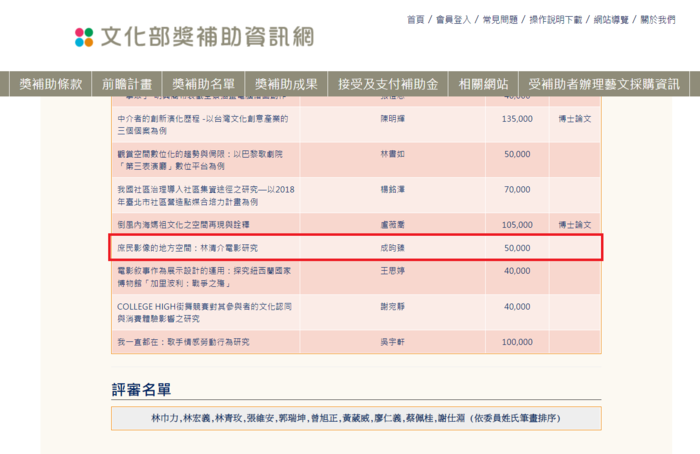
Task: Open the 獎補助成果 menu item
Action: (286, 84)
